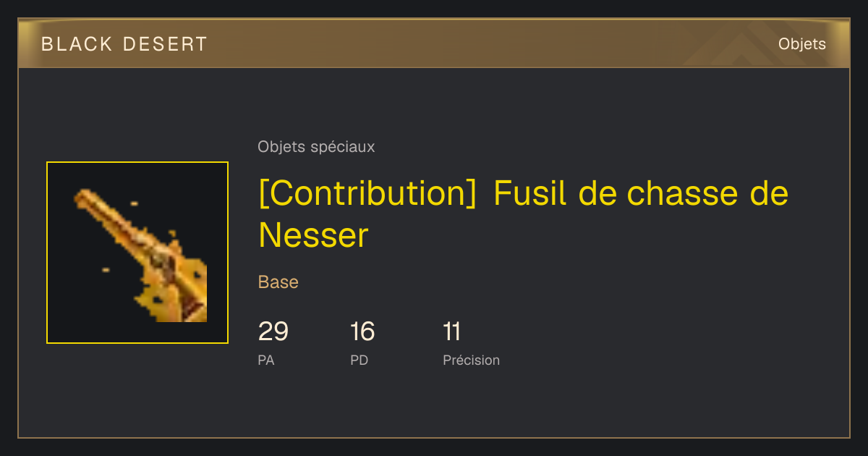Go to the Objets section link
Viewport: 868px width, 456px height.
click(801, 44)
